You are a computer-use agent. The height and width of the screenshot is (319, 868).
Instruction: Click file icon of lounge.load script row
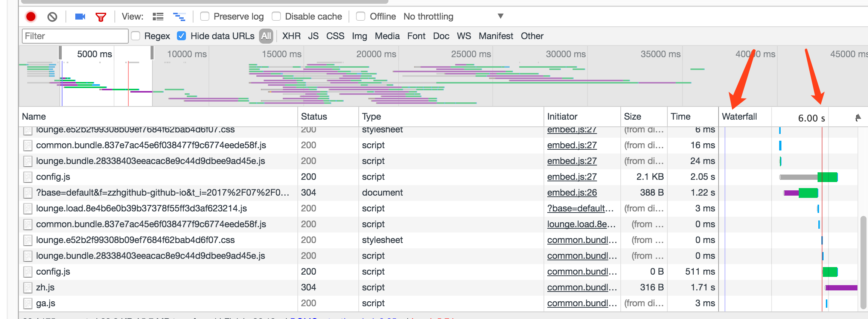point(27,209)
